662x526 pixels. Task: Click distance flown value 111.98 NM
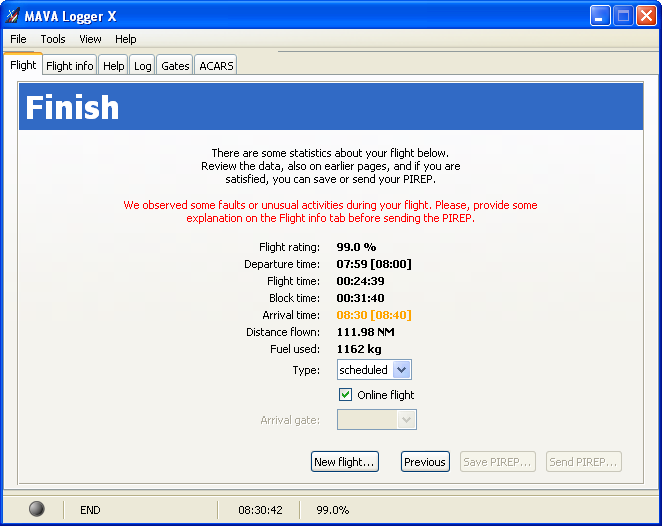tap(366, 332)
